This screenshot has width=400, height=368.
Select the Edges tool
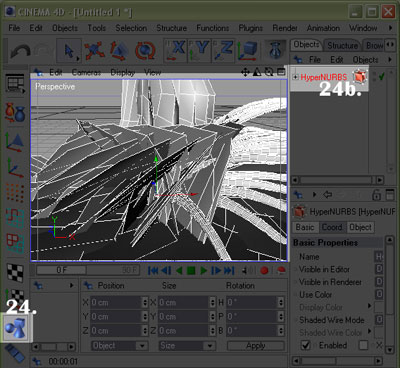(x=15, y=218)
